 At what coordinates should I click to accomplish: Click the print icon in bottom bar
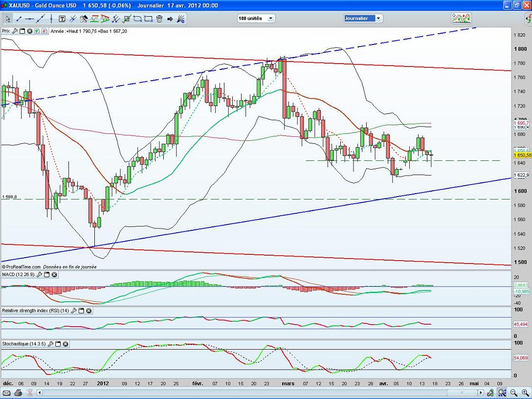point(18,393)
